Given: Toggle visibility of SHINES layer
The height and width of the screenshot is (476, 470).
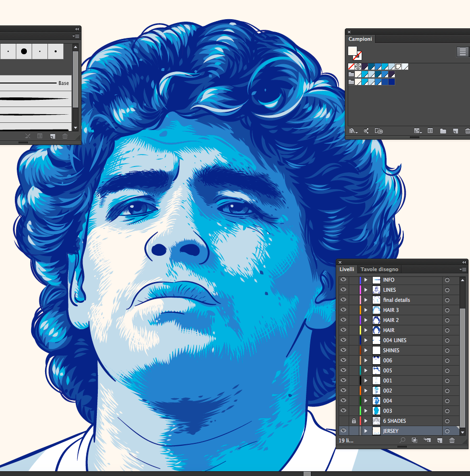Looking at the screenshot, I should pos(343,350).
